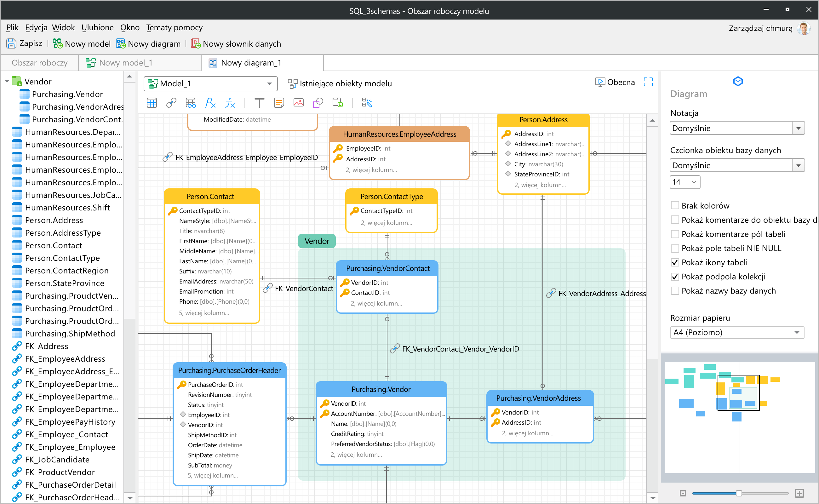The width and height of the screenshot is (819, 504).
Task: Uncheck Pokaż ikony tabeli
Action: [x=675, y=262]
